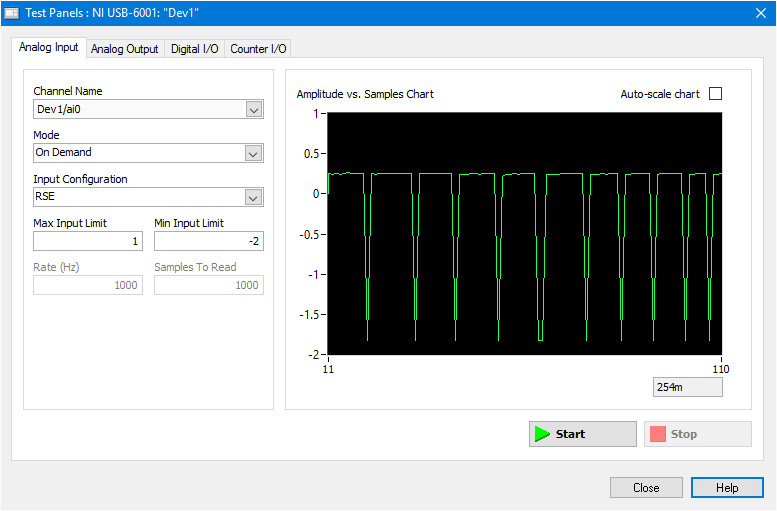Click the Max Input Limit field
The image size is (777, 511).
pyautogui.click(x=88, y=241)
